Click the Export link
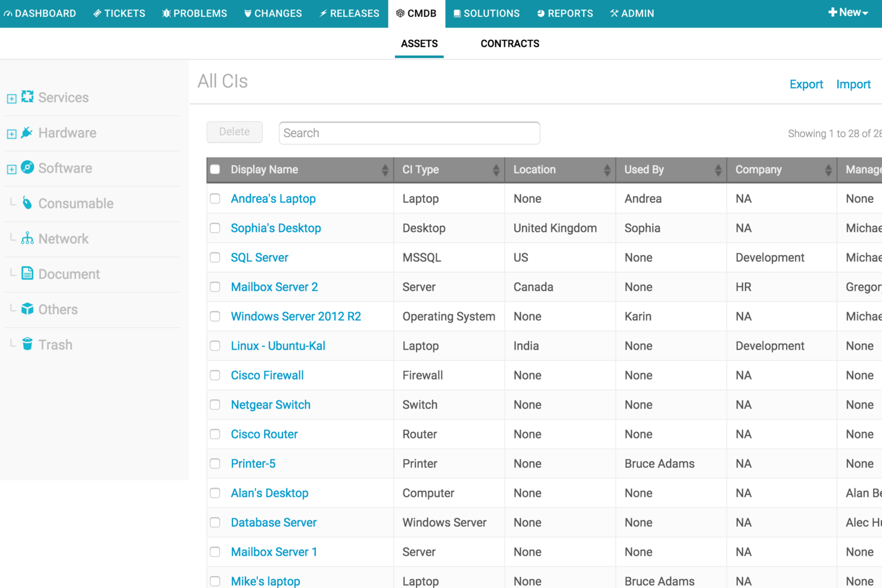Viewport: 882px width, 588px height. (806, 84)
